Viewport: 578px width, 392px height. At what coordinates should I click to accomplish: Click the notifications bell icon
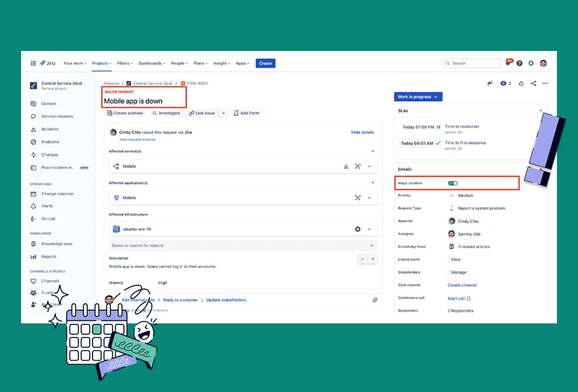point(508,63)
